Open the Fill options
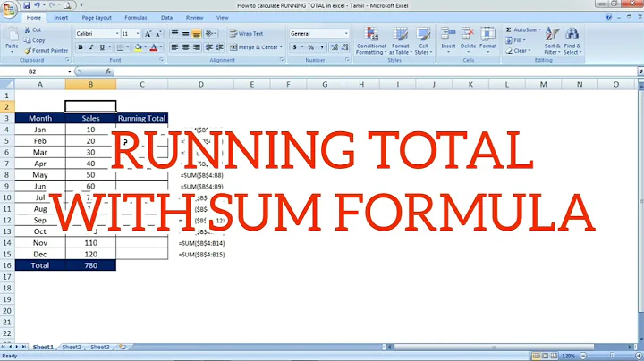Image resolution: width=644 pixels, height=361 pixels. 516,40
